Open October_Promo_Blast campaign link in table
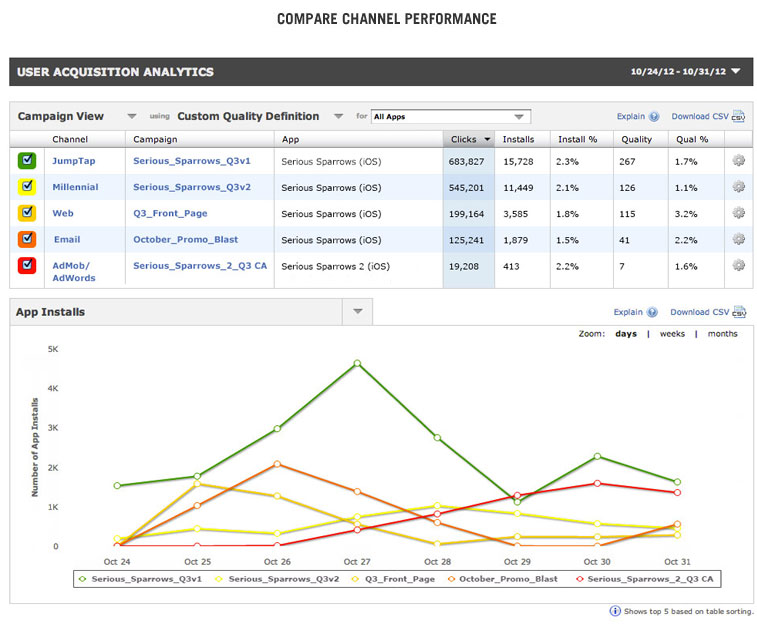The height and width of the screenshot is (624, 757). 185,239
